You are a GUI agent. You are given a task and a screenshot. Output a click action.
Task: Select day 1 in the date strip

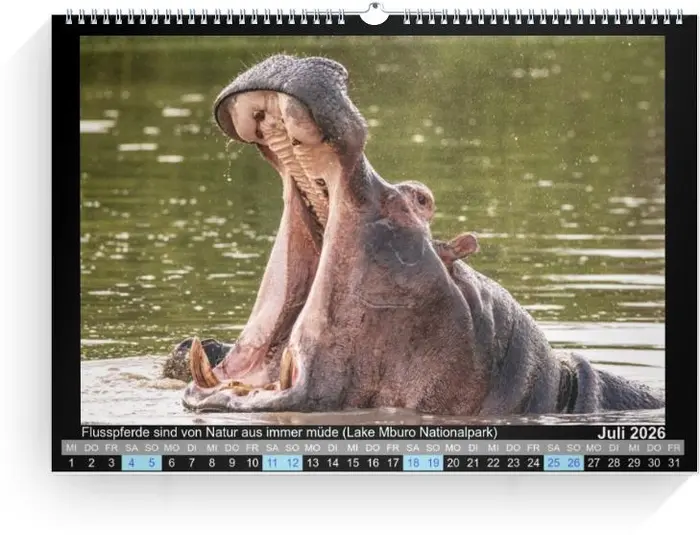click(71, 463)
